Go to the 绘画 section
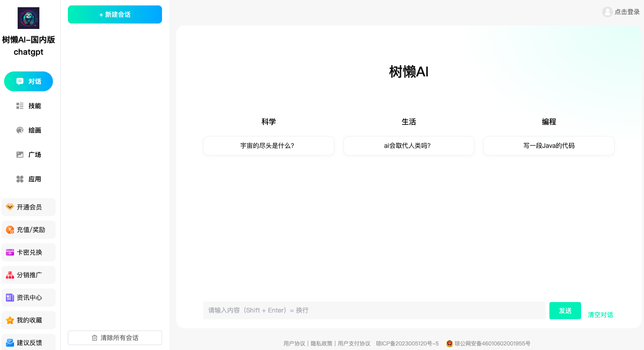Viewport: 644px width, 350px height. [29, 130]
